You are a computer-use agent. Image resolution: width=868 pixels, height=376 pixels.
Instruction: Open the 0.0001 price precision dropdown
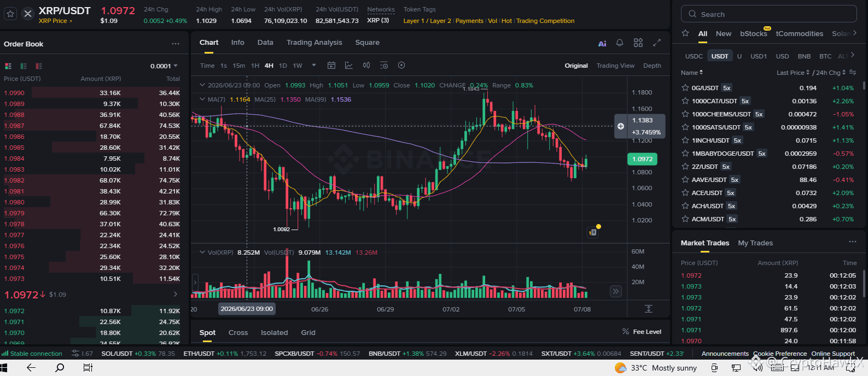tap(164, 66)
